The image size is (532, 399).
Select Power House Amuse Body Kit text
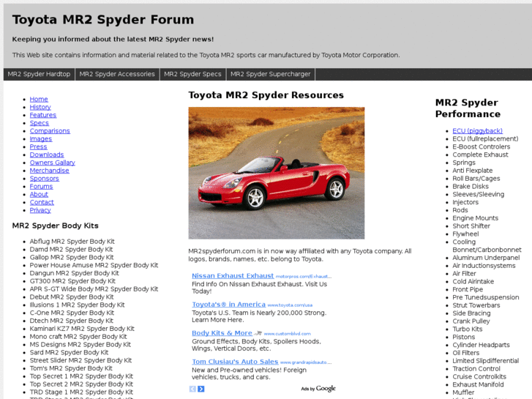tap(94, 265)
